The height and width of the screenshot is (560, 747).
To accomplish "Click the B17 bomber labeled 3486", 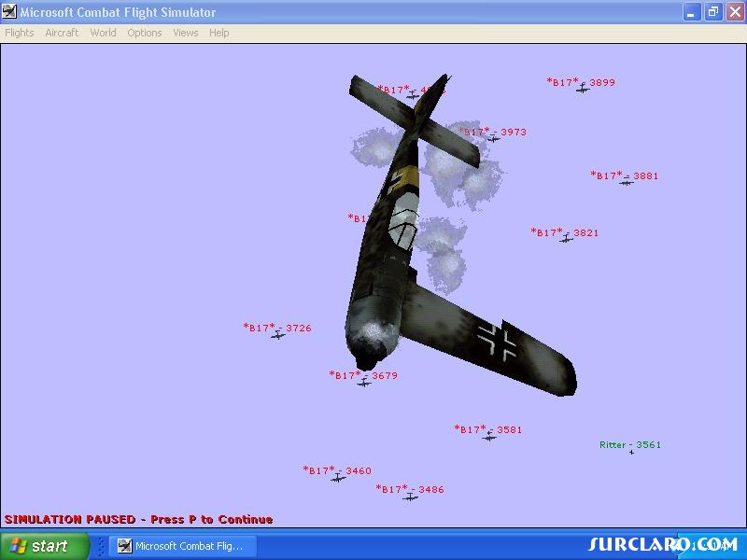I will pyautogui.click(x=410, y=497).
